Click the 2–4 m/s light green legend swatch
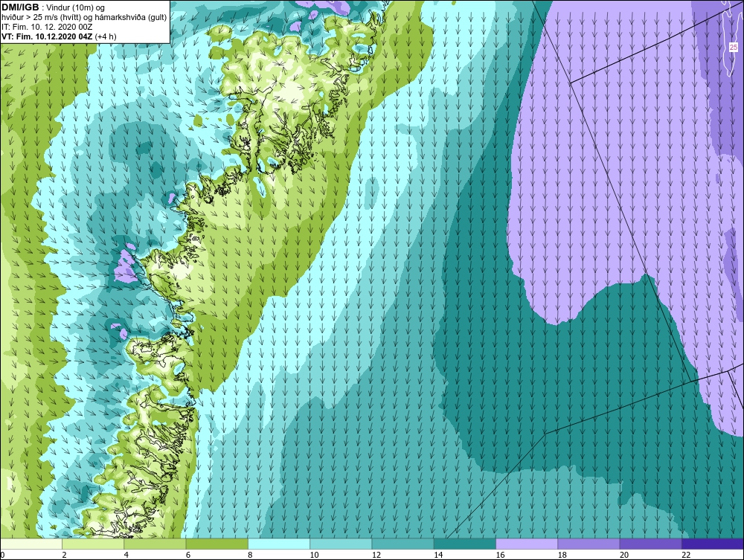Screen dimensions: 744x560 [93, 544]
